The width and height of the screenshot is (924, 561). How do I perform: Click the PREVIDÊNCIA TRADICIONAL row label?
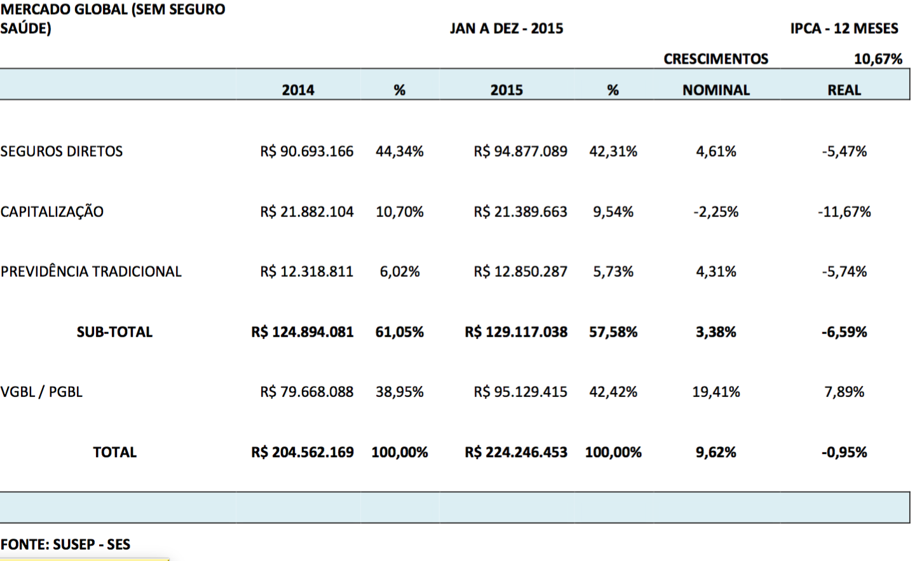[x=91, y=272]
